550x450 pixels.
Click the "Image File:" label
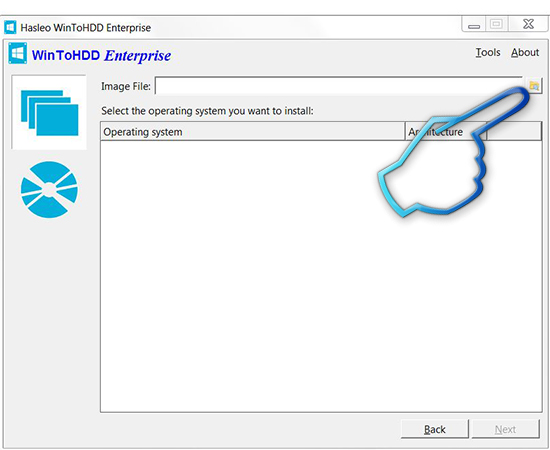click(126, 86)
